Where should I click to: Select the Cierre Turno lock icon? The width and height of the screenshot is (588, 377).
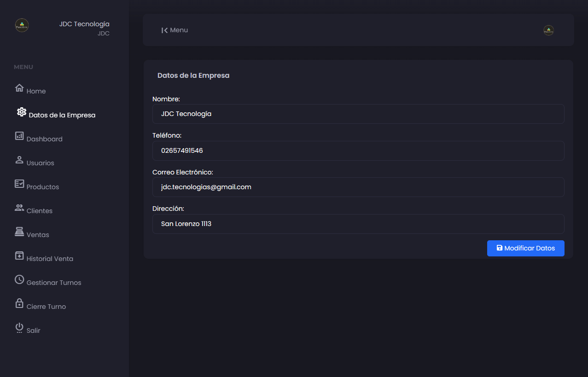tap(19, 303)
